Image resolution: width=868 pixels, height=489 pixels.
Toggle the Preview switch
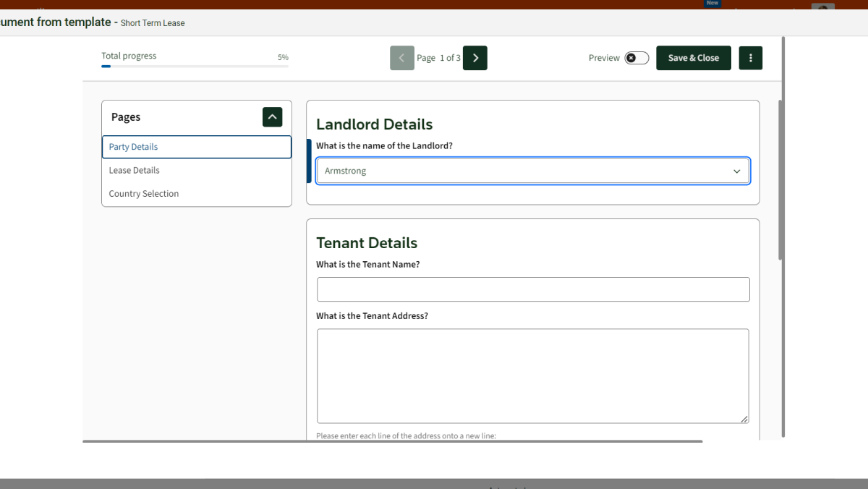tap(637, 58)
